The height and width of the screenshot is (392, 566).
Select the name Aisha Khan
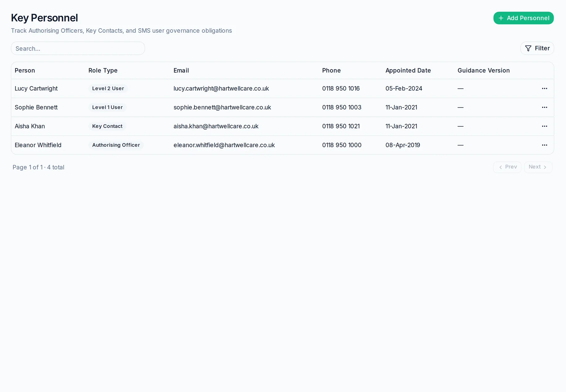[30, 126]
